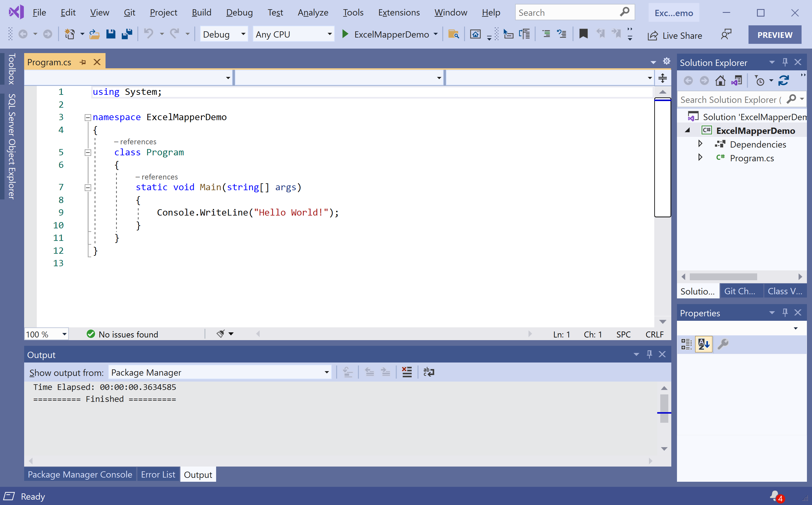Toggle Alphabetical sort in Properties panel
Viewport: 812px width, 505px height.
(703, 344)
